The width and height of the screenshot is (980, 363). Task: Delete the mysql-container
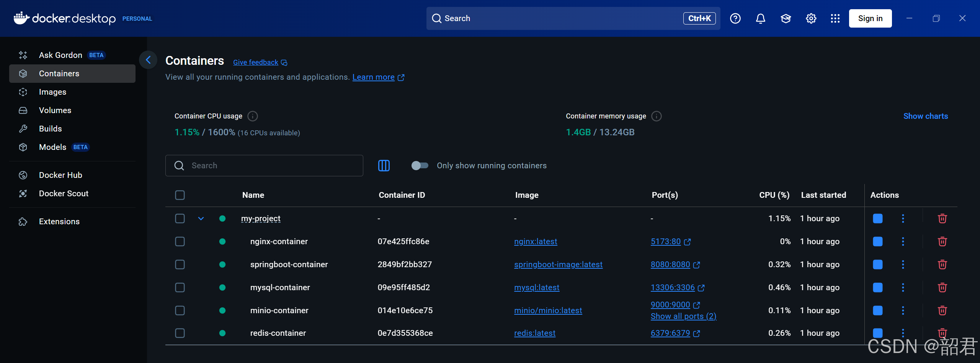pos(942,287)
